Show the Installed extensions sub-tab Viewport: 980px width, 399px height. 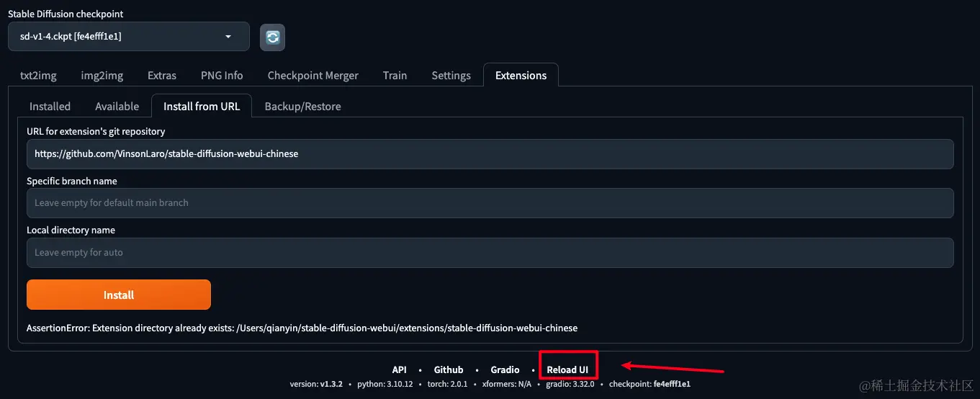[50, 106]
